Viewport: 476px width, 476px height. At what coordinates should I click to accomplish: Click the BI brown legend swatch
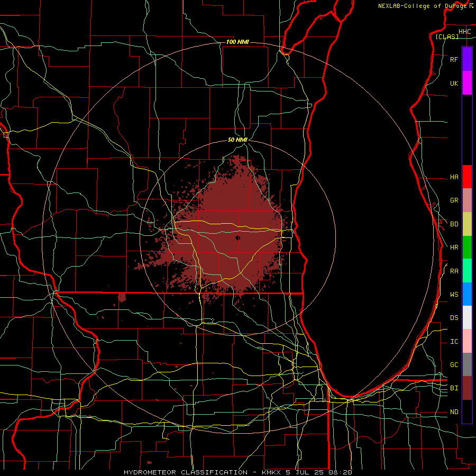coord(467,388)
